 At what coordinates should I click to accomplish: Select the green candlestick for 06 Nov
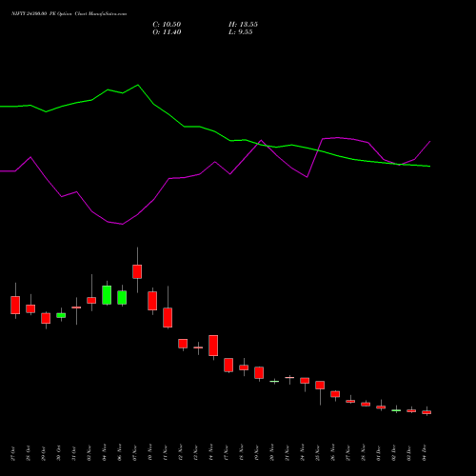click(122, 298)
